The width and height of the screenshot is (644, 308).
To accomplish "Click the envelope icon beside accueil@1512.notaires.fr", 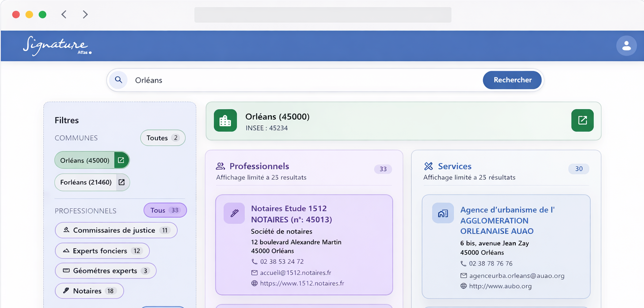I will [255, 272].
